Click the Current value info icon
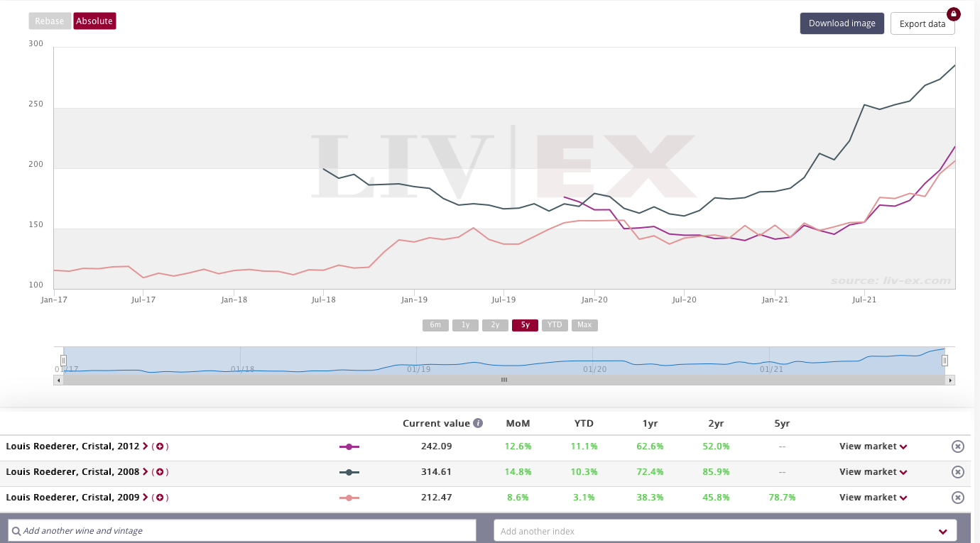 click(x=478, y=423)
